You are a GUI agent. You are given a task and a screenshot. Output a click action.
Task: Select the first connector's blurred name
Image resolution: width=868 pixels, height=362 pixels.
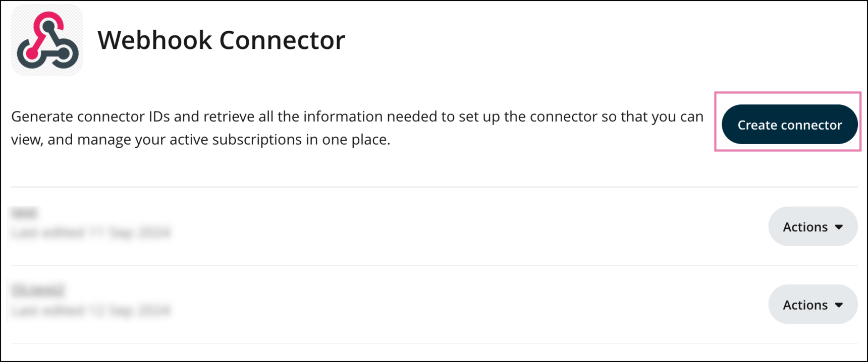click(x=24, y=214)
